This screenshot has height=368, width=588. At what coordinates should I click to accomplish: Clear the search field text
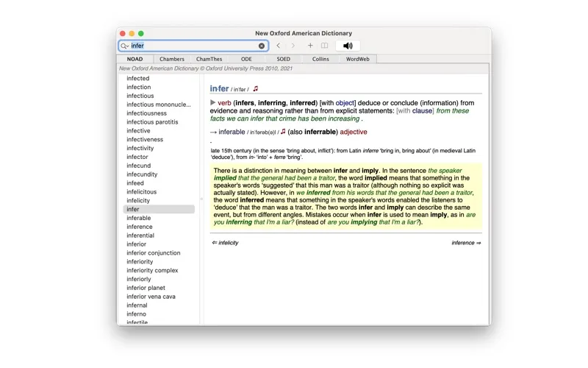pos(262,46)
